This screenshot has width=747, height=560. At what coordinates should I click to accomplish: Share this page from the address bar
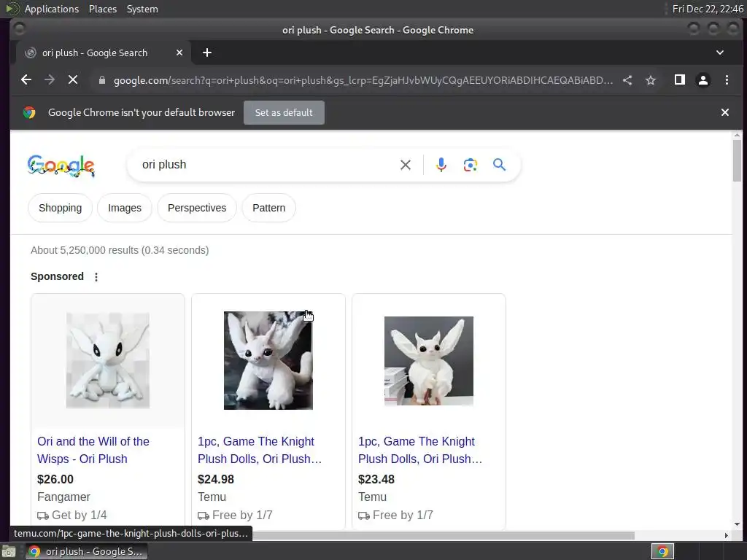tap(627, 80)
